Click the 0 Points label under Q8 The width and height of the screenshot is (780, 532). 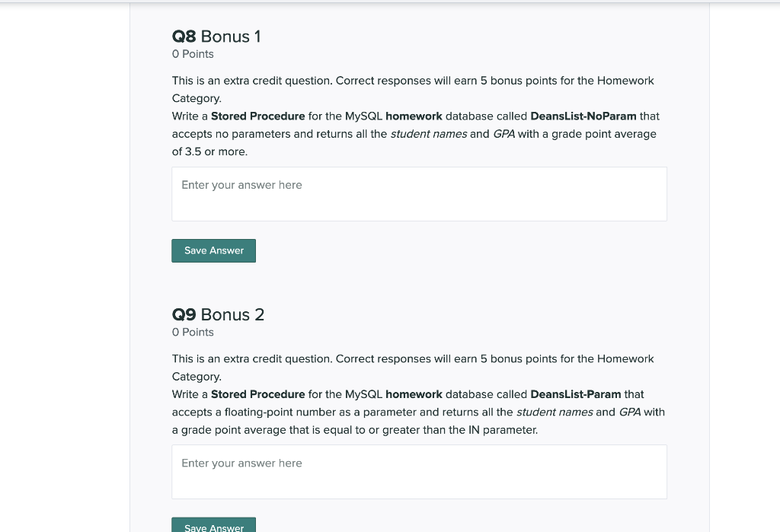click(193, 54)
